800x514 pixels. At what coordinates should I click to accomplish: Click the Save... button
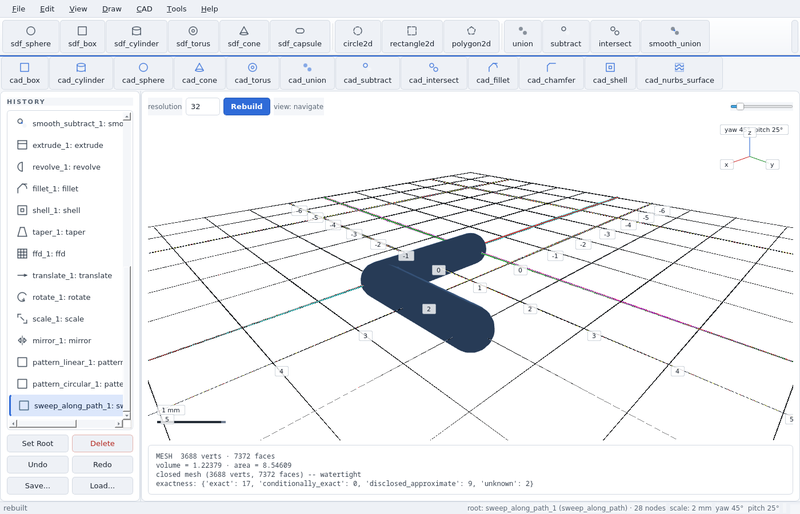pos(37,485)
